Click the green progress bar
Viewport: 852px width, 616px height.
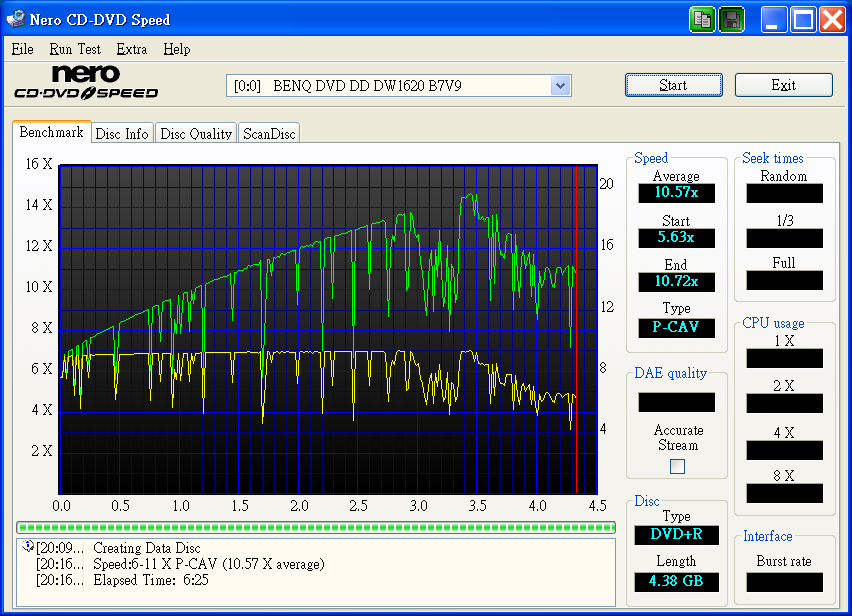click(x=316, y=527)
